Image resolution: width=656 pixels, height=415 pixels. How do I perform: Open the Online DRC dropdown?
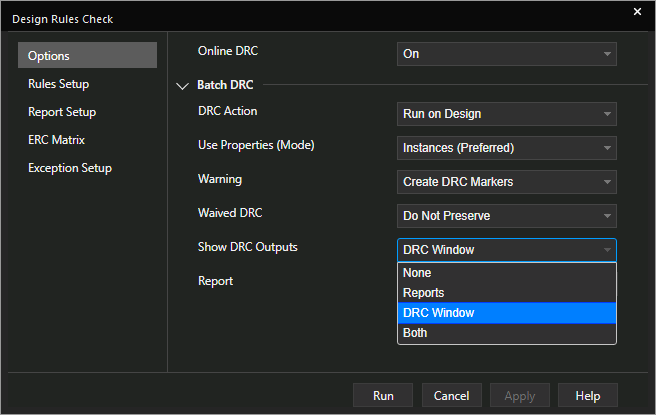506,54
